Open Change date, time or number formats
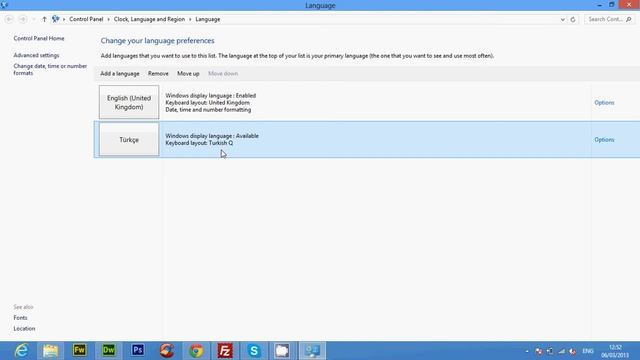The height and width of the screenshot is (360, 640). point(50,69)
